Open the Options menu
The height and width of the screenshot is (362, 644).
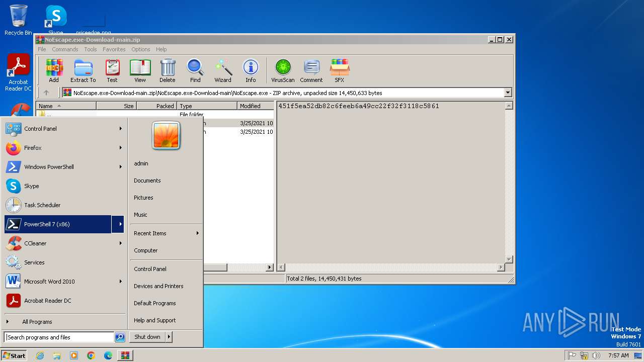point(141,49)
